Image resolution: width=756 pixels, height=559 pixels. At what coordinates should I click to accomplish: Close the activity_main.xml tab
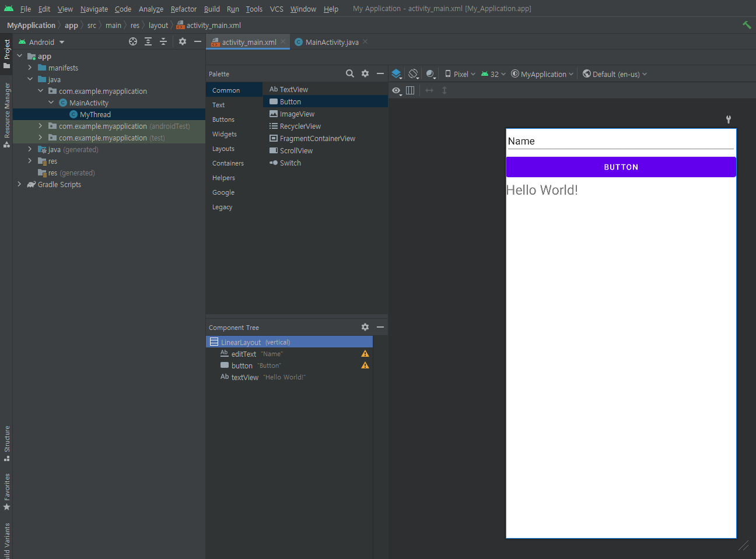(x=283, y=41)
